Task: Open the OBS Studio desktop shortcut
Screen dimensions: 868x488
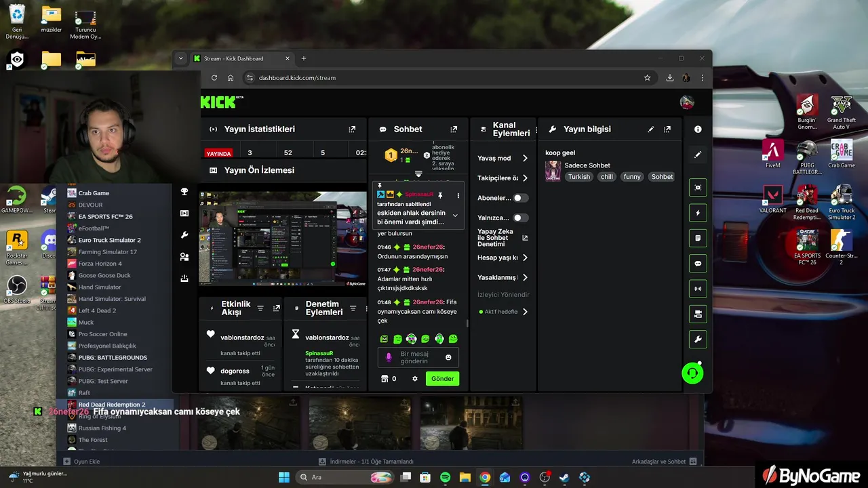Action: click(x=17, y=289)
